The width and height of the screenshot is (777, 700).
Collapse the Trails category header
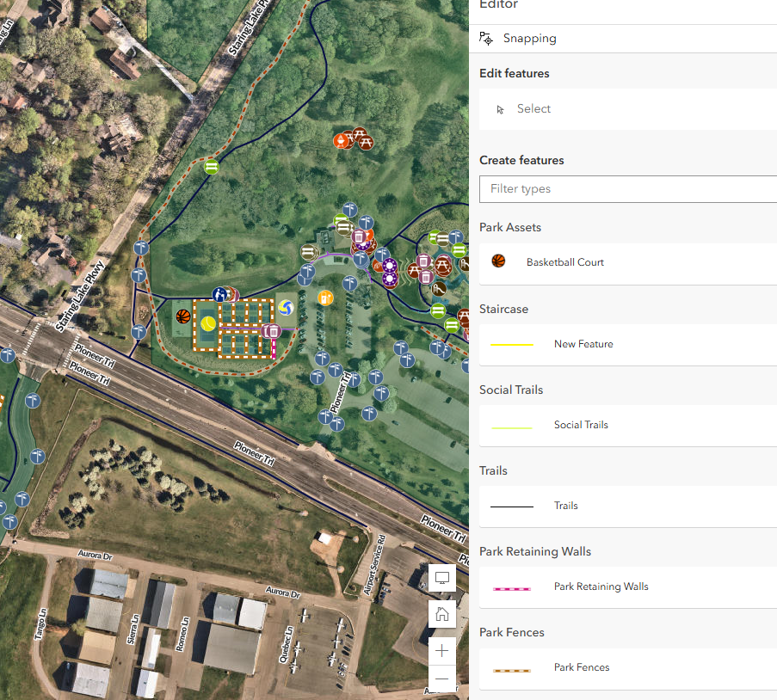(x=493, y=470)
